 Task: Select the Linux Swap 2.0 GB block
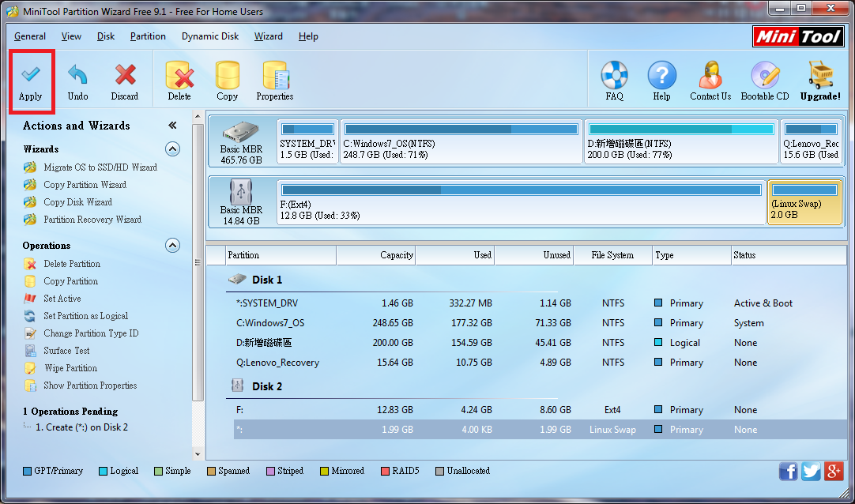click(805, 202)
